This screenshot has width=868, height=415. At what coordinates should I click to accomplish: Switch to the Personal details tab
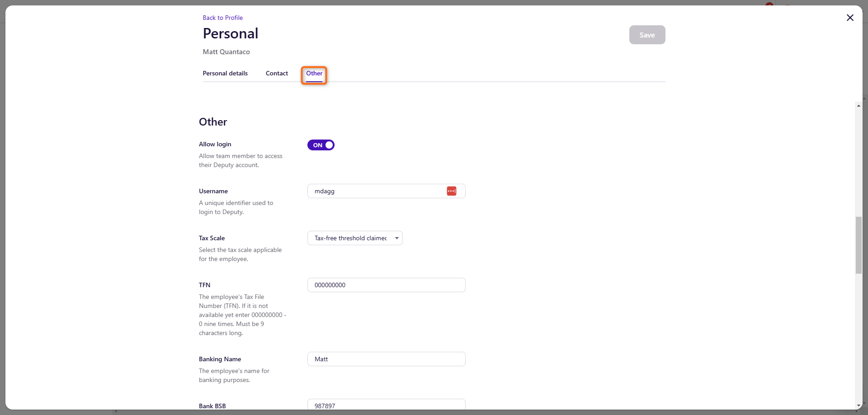[225, 73]
